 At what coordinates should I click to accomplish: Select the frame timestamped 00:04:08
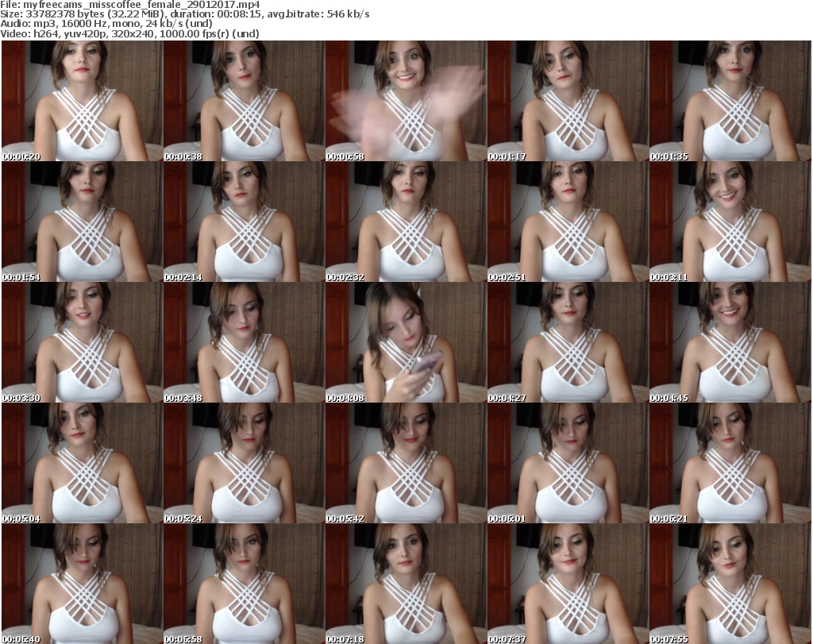pos(406,343)
